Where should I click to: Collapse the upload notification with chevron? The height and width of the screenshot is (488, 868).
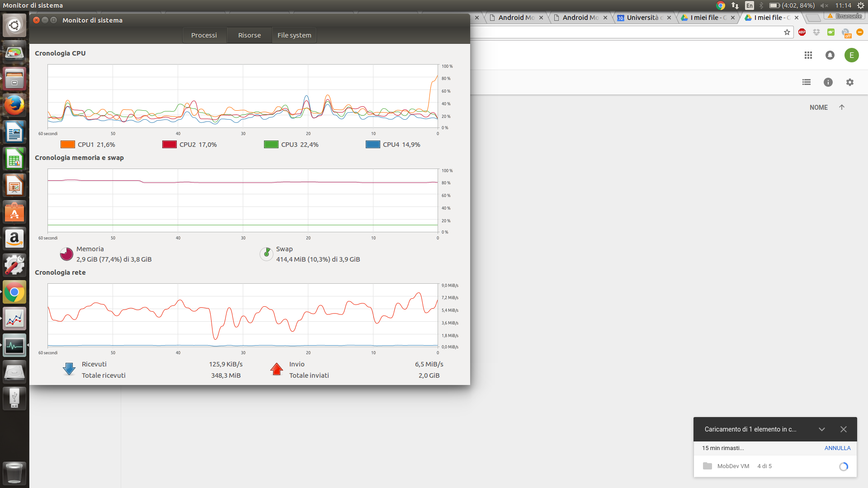(x=822, y=429)
